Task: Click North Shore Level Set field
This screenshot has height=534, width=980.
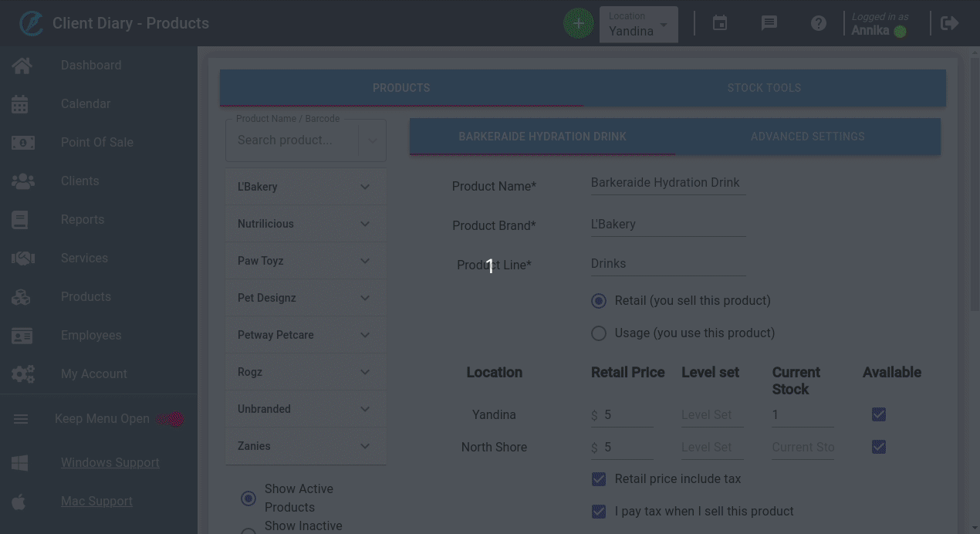Action: click(x=712, y=448)
